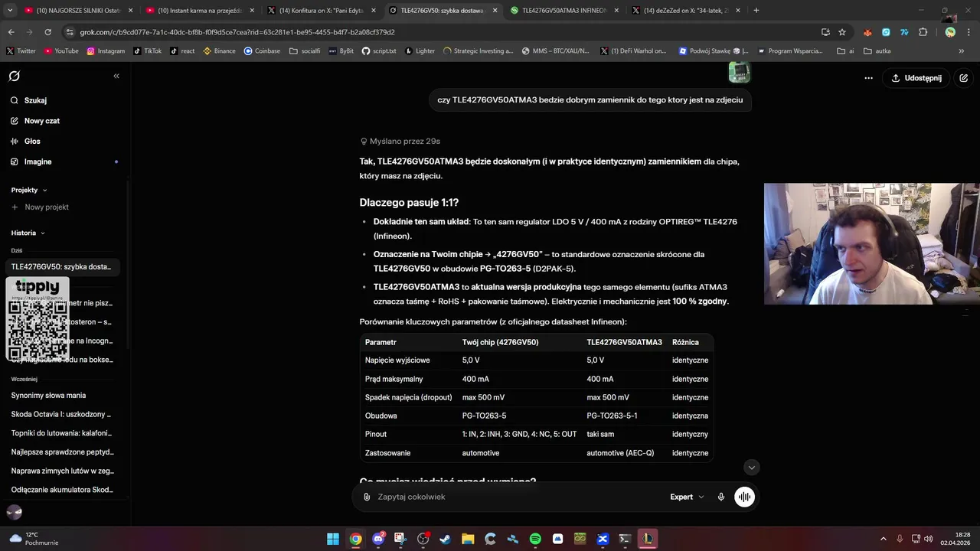Open history chat Naprawa zimnych lutów
Viewport: 980px width, 551px height.
pos(63,471)
